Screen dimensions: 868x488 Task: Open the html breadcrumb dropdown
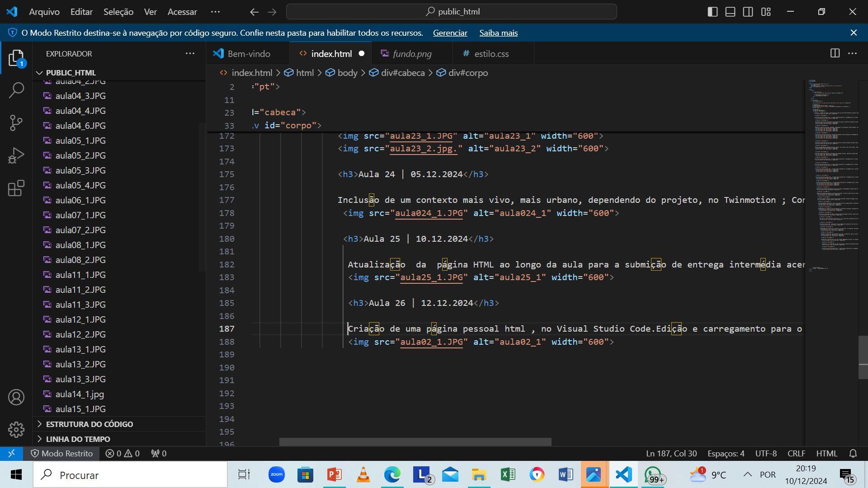click(x=299, y=73)
